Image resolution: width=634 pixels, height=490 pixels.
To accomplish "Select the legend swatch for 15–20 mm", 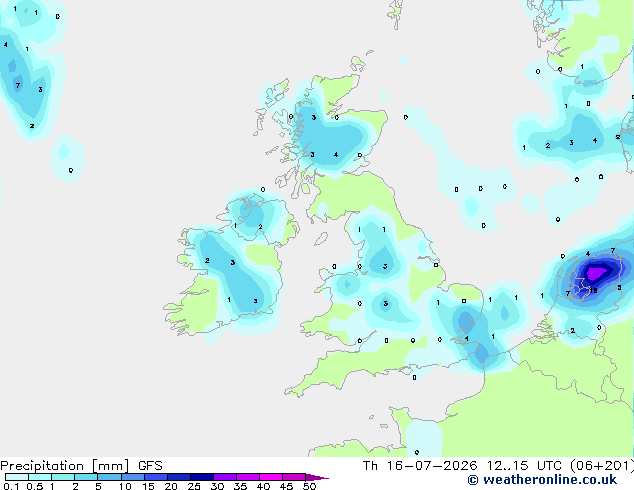I will (155, 477).
